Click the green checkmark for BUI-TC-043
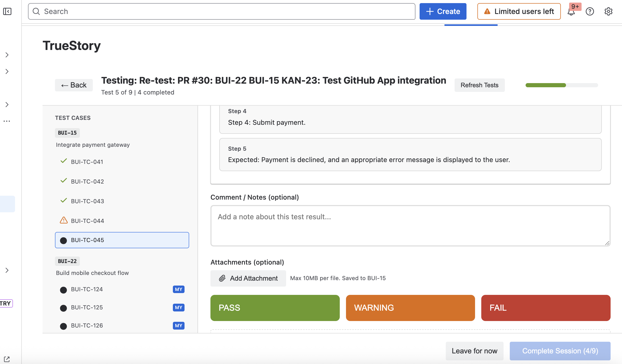Image resolution: width=622 pixels, height=364 pixels. pyautogui.click(x=63, y=200)
